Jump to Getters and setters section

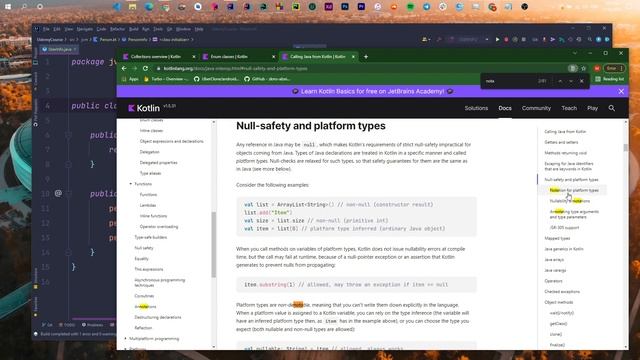point(561,142)
